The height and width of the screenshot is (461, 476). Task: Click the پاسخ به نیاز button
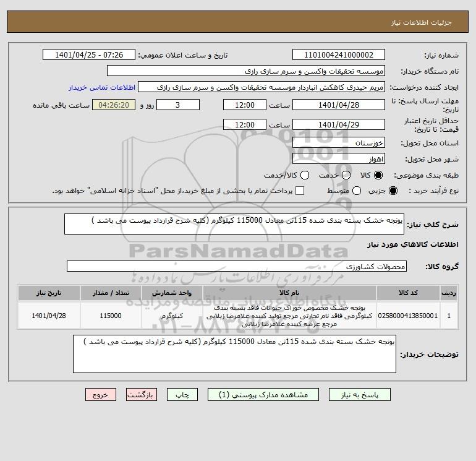tap(359, 394)
